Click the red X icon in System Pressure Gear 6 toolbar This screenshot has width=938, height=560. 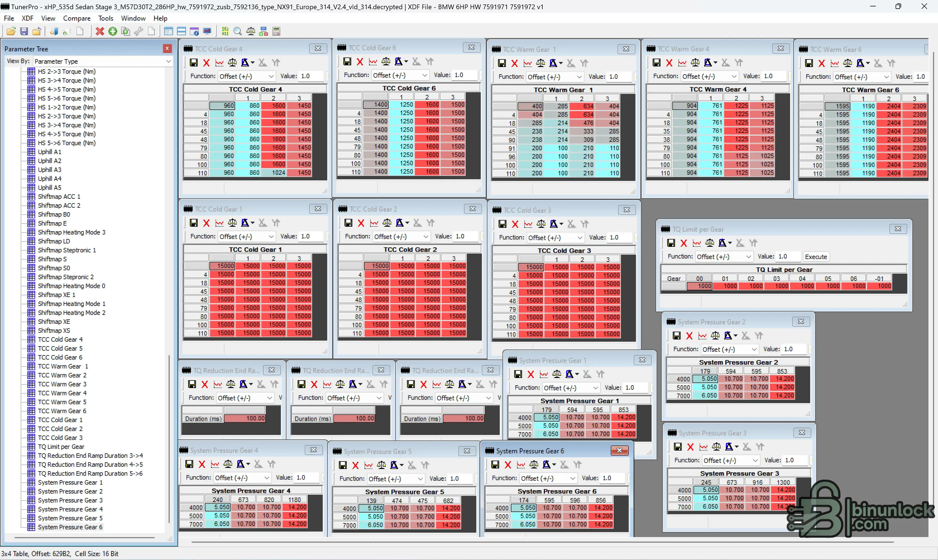pyautogui.click(x=508, y=465)
